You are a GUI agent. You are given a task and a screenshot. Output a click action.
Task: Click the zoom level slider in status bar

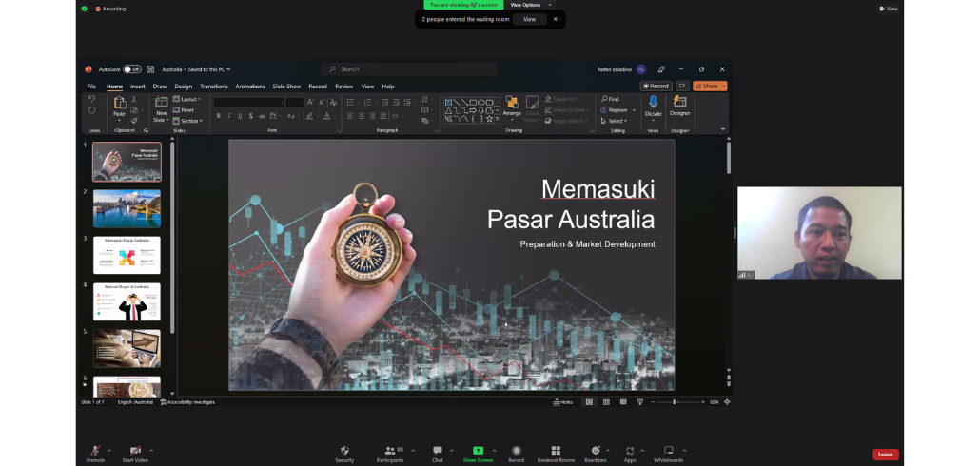pyautogui.click(x=674, y=402)
